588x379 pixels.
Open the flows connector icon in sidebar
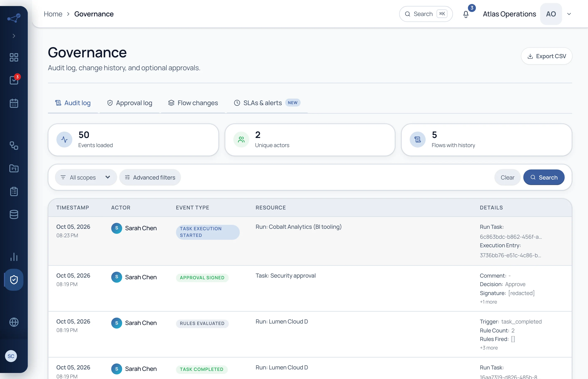pyautogui.click(x=14, y=145)
